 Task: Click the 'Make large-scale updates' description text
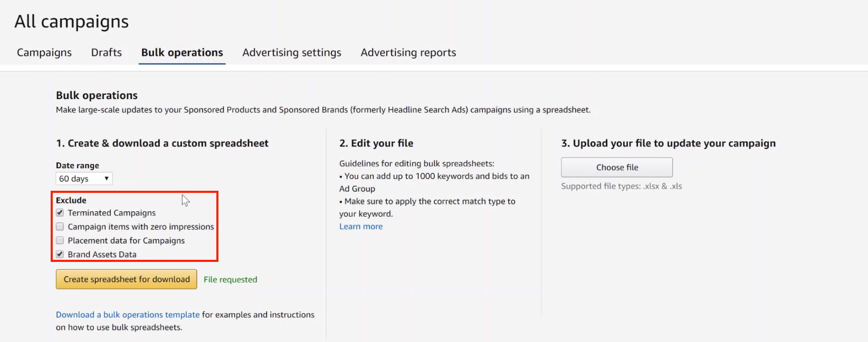pyautogui.click(x=323, y=110)
